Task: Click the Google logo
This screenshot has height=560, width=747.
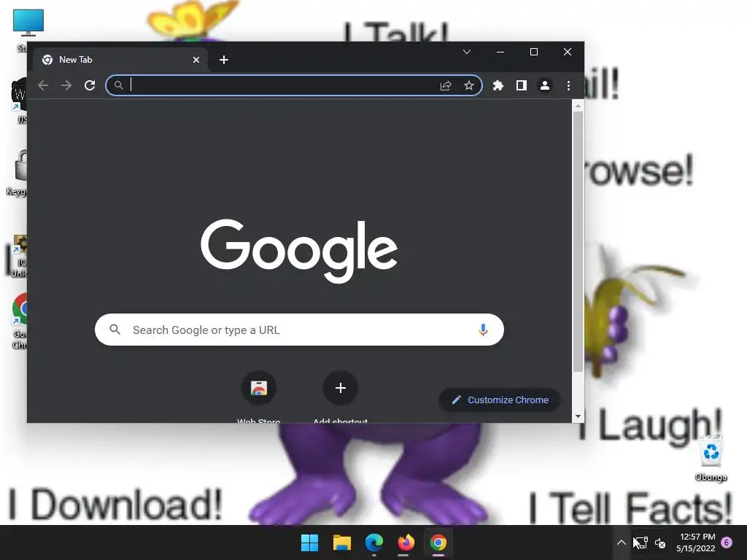Action: pos(298,251)
